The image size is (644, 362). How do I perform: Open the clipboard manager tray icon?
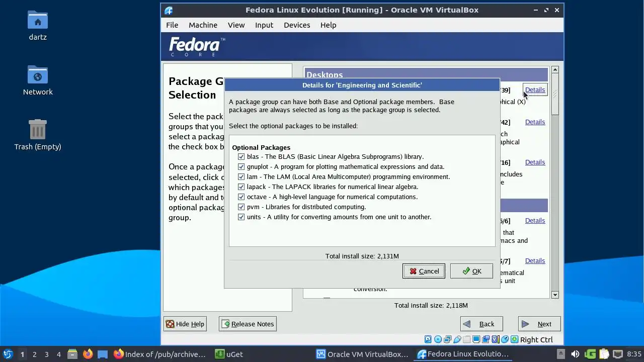click(604, 354)
